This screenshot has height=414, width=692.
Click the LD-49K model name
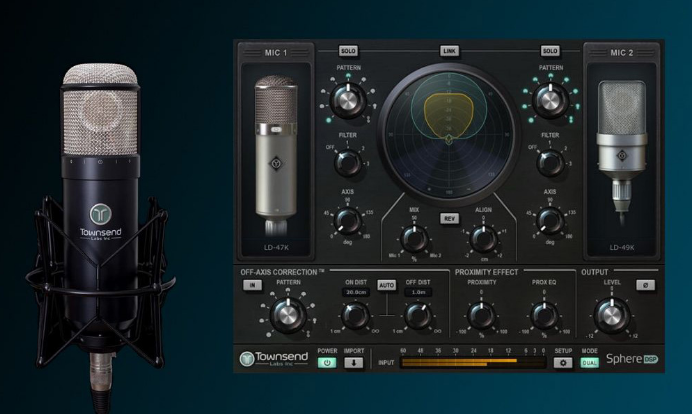622,248
